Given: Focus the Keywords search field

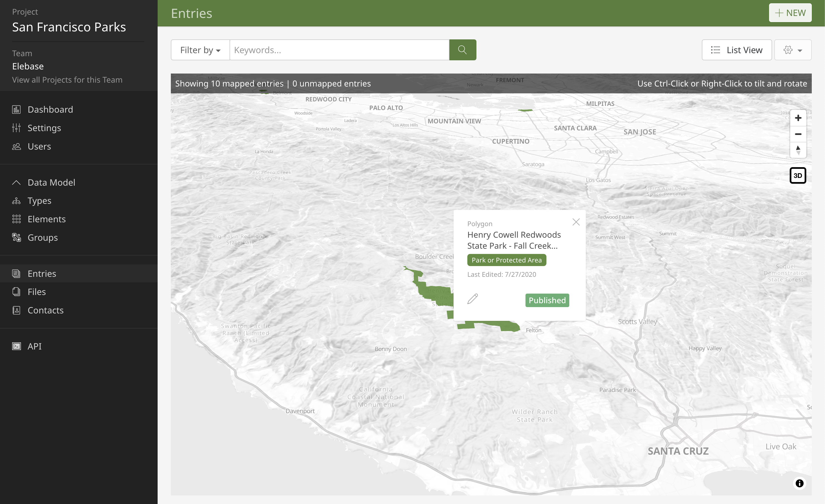Looking at the screenshot, I should [x=339, y=50].
